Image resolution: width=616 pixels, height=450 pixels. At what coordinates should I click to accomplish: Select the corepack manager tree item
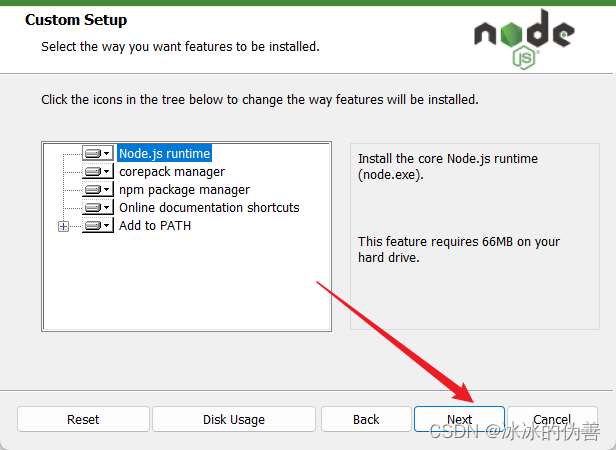pyautogui.click(x=172, y=172)
